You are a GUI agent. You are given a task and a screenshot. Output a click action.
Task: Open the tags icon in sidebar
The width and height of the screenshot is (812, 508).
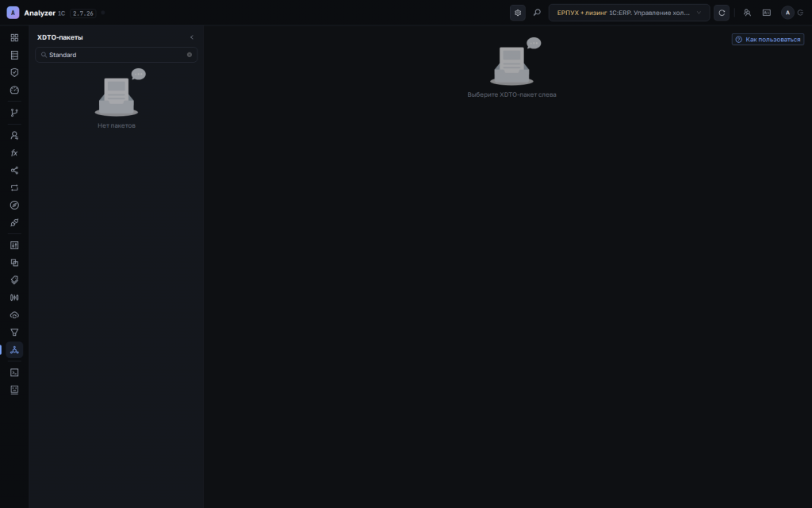point(14,280)
